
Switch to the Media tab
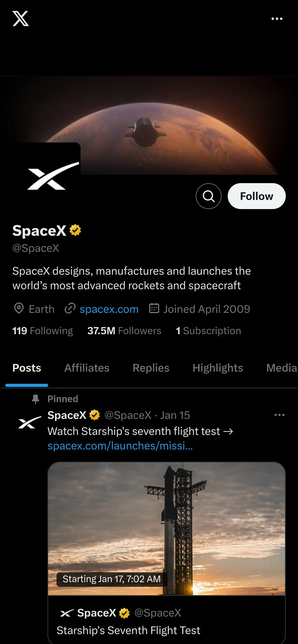[281, 368]
